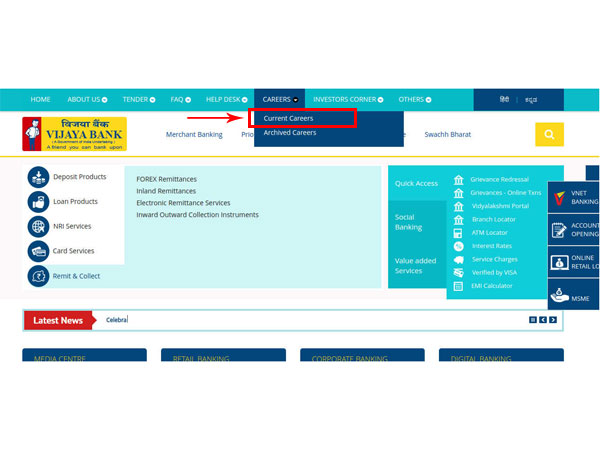
Task: Click the Vidyalakshmi Portal icon
Action: click(458, 207)
